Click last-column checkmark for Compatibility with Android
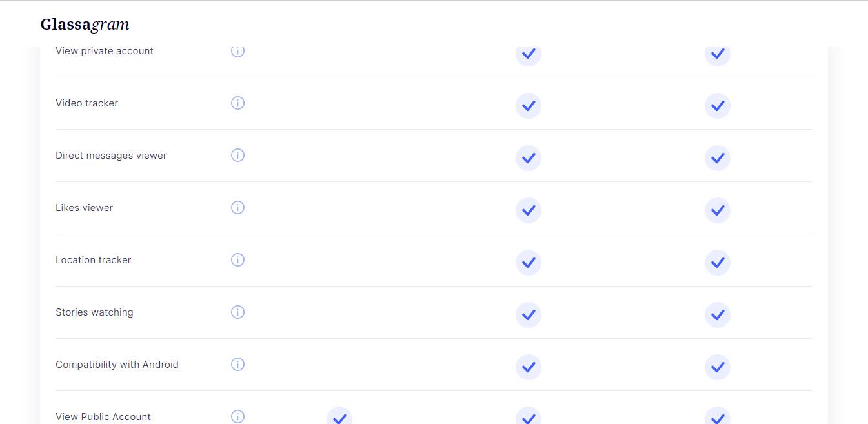The height and width of the screenshot is (424, 868). click(718, 367)
